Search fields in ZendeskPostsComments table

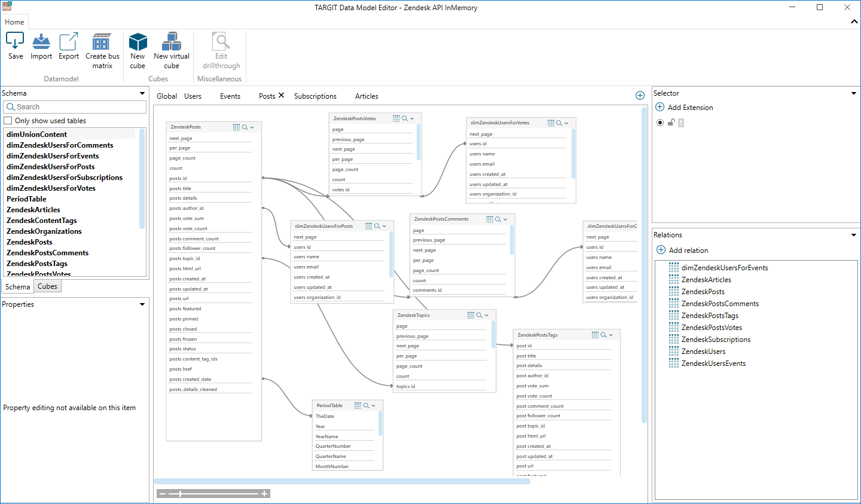[498, 219]
